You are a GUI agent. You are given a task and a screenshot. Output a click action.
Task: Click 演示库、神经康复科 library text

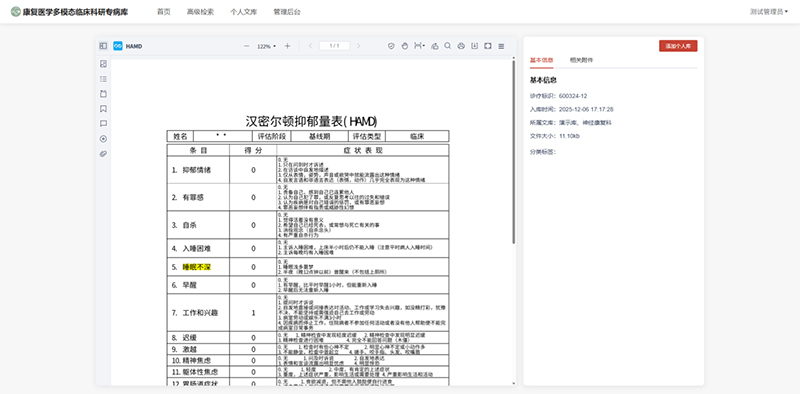(x=585, y=122)
